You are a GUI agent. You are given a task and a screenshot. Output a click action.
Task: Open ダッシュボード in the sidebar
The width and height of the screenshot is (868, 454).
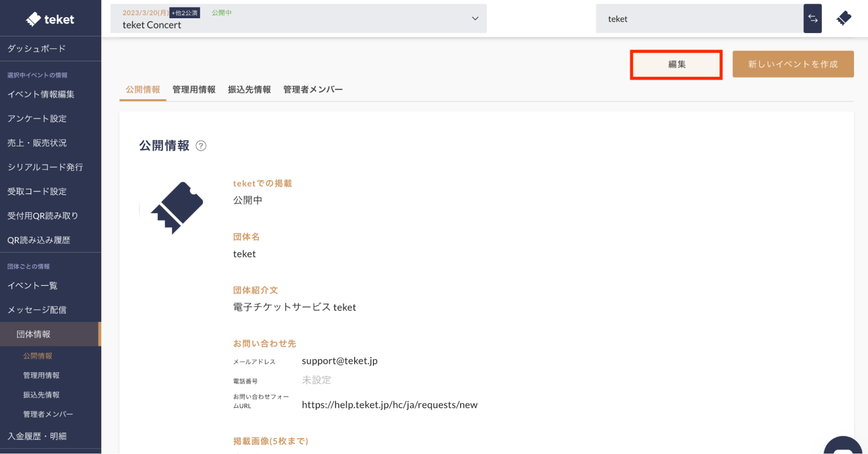[36, 49]
